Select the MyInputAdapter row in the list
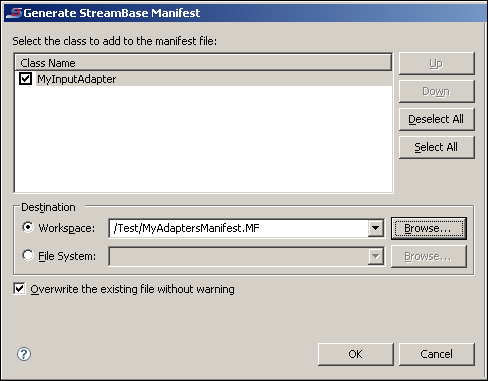This screenshot has width=488, height=381. point(203,79)
